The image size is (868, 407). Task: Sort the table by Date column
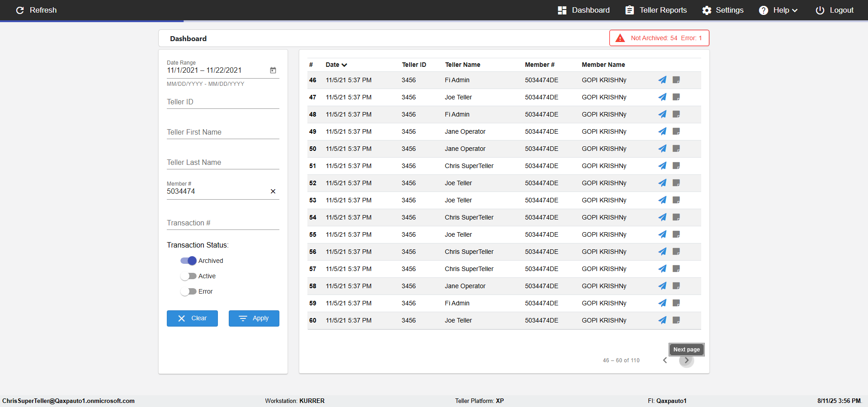pyautogui.click(x=336, y=65)
